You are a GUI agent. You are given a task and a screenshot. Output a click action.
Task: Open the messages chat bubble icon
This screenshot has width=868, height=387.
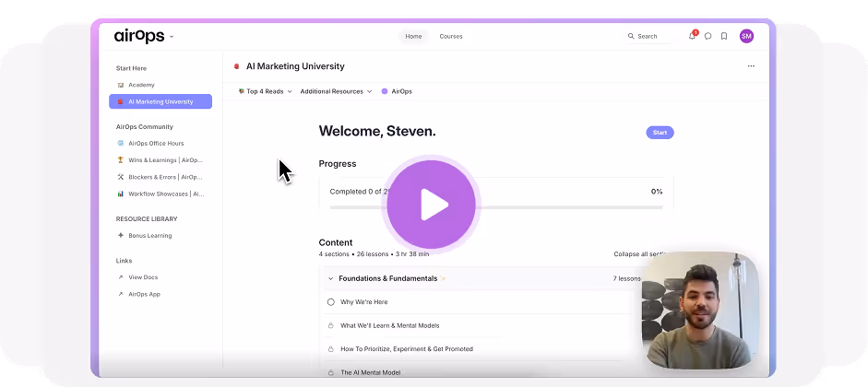tap(708, 36)
